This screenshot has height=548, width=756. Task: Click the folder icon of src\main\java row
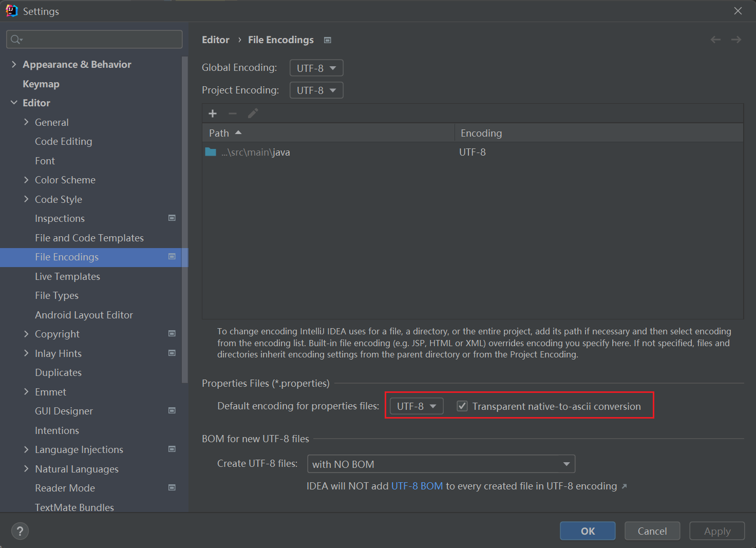(211, 152)
